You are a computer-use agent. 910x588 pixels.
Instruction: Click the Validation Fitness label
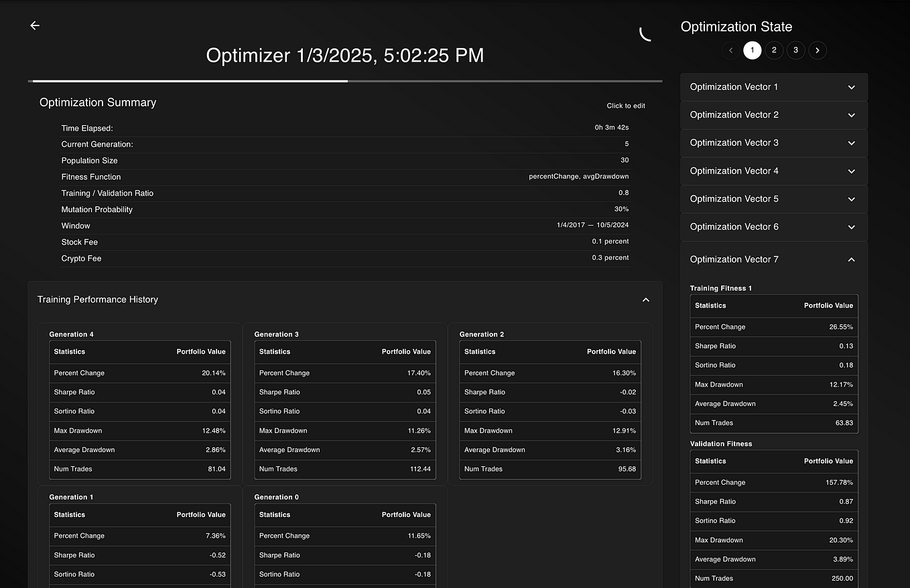coord(721,443)
